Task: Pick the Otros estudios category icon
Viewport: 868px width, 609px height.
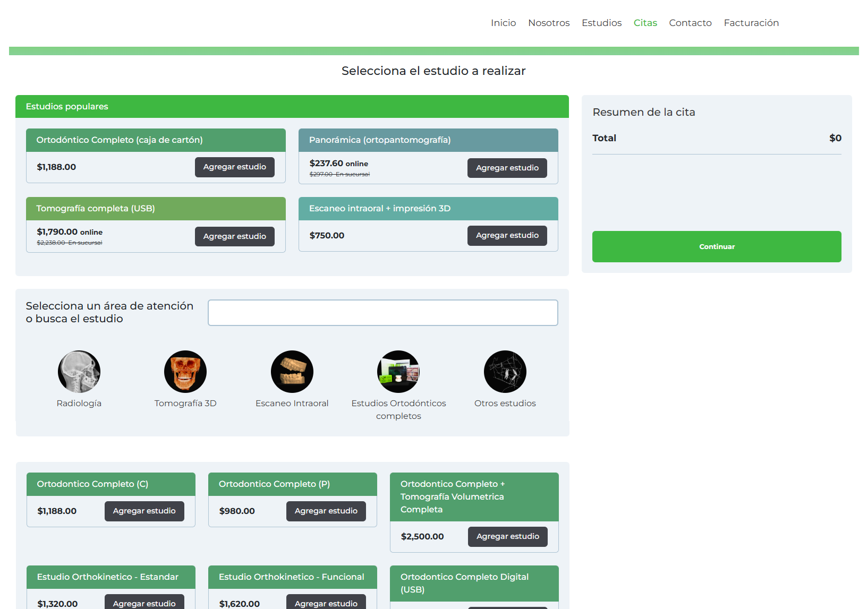Action: [505, 372]
